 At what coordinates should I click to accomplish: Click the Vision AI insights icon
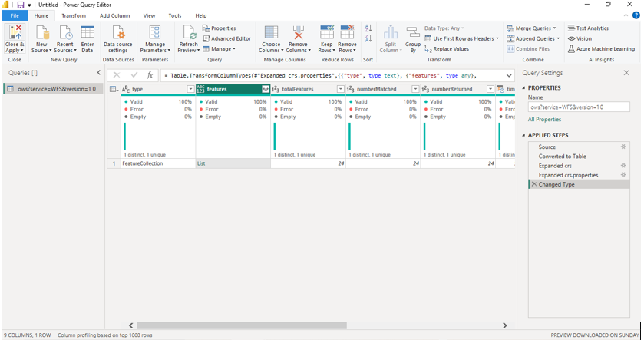pyautogui.click(x=571, y=38)
